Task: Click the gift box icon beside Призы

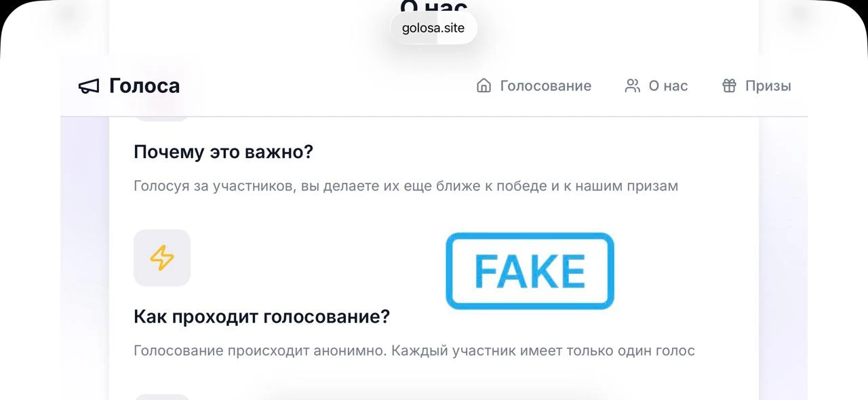Action: (729, 85)
